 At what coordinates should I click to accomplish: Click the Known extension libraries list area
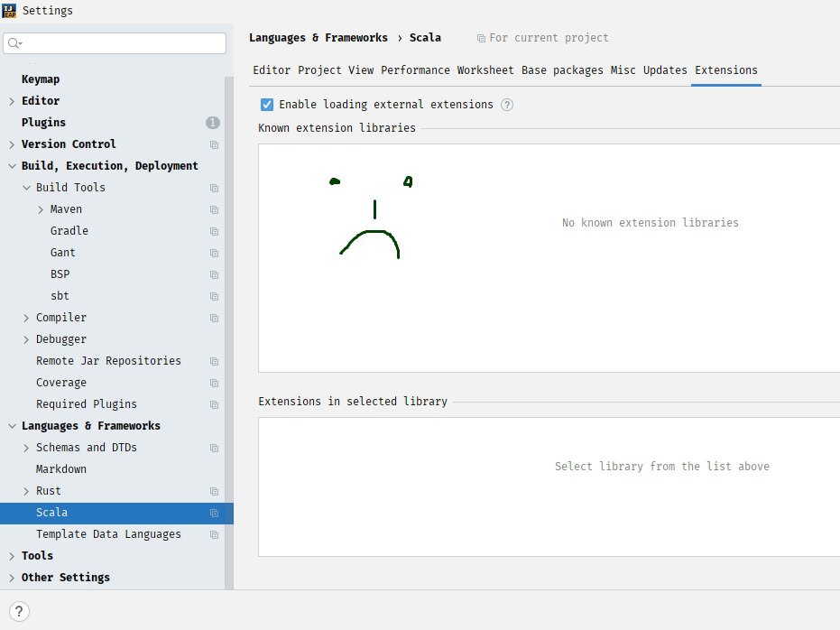(549, 258)
